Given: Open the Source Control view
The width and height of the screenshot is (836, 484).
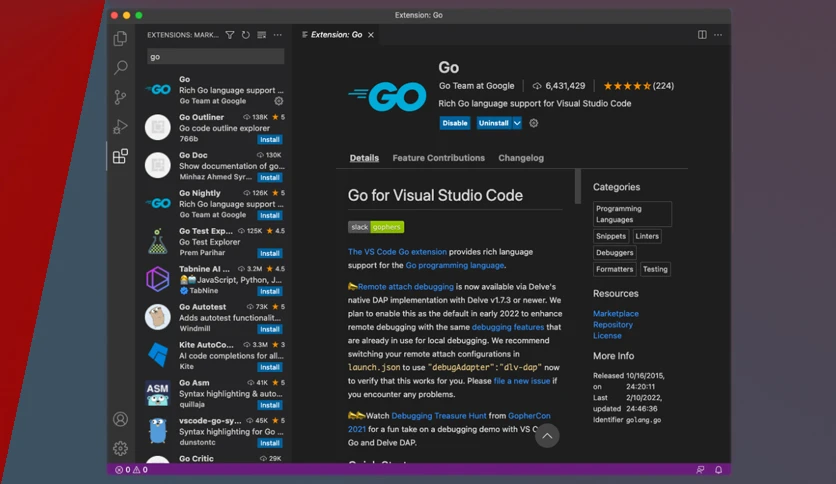Looking at the screenshot, I should pos(120,97).
